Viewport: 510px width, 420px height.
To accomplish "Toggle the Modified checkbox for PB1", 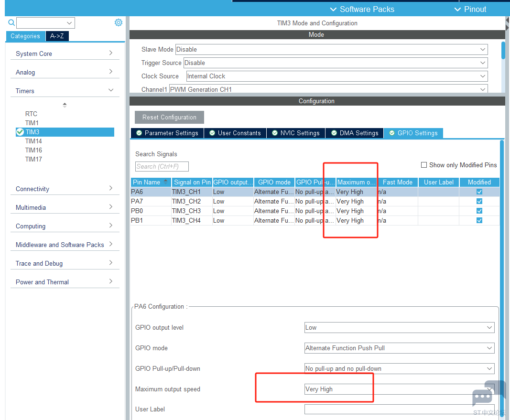I will coord(479,220).
